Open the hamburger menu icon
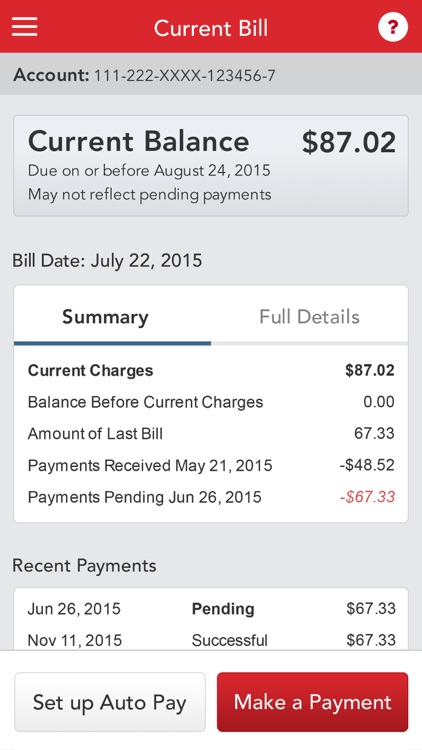This screenshot has width=422, height=750. 24,26
